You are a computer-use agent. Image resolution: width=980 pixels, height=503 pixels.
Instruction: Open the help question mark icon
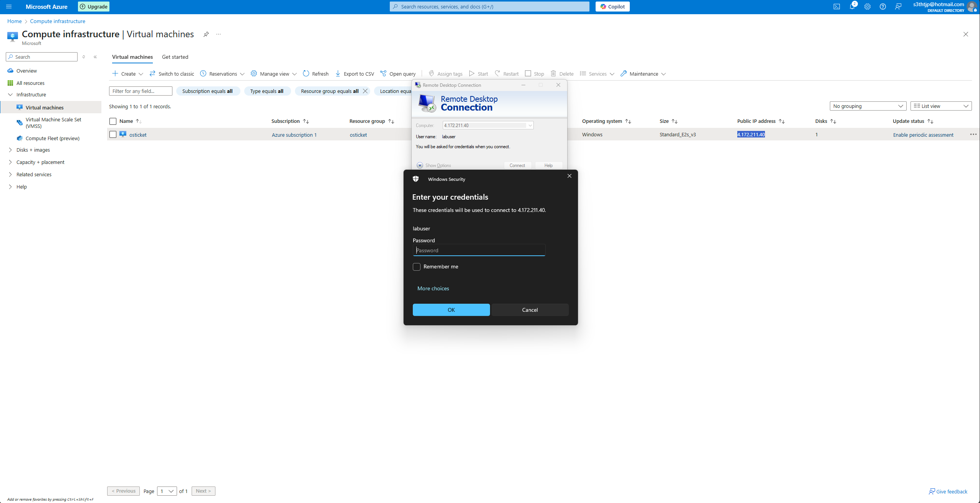pos(883,7)
